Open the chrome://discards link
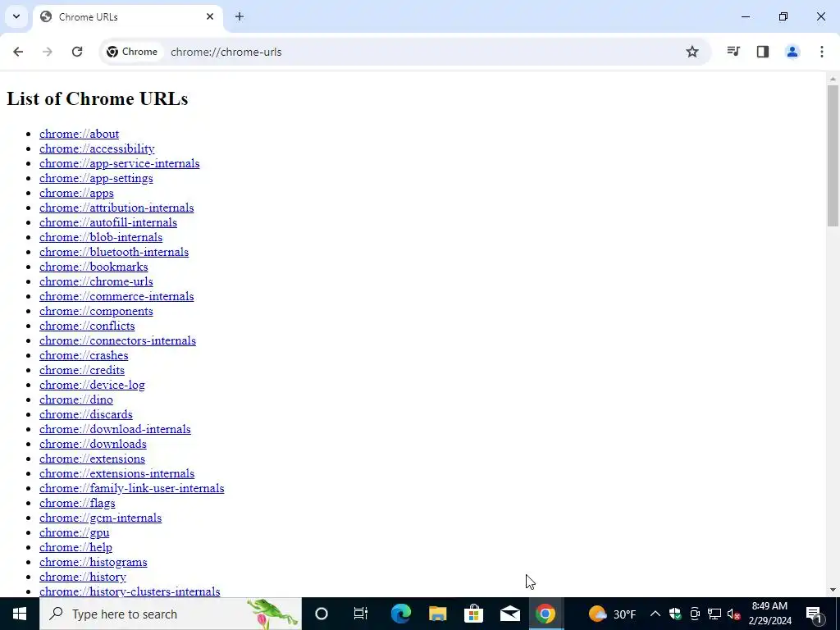The width and height of the screenshot is (840, 630). pos(85,414)
